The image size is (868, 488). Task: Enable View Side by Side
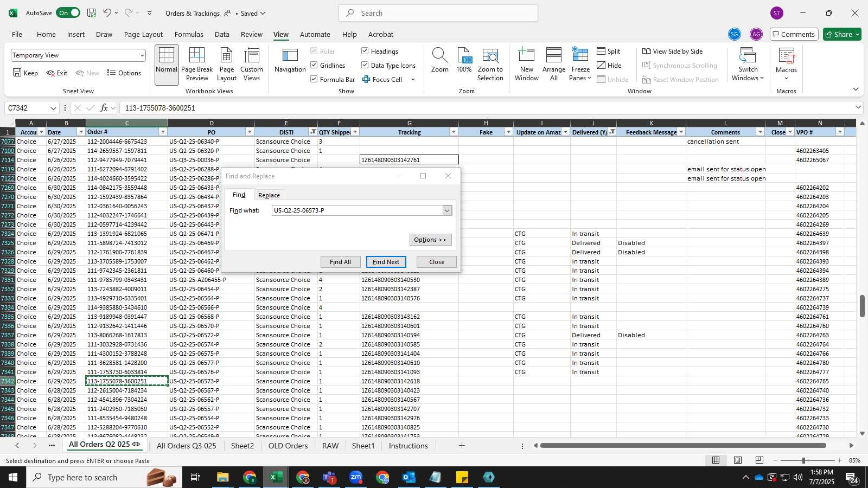point(673,51)
